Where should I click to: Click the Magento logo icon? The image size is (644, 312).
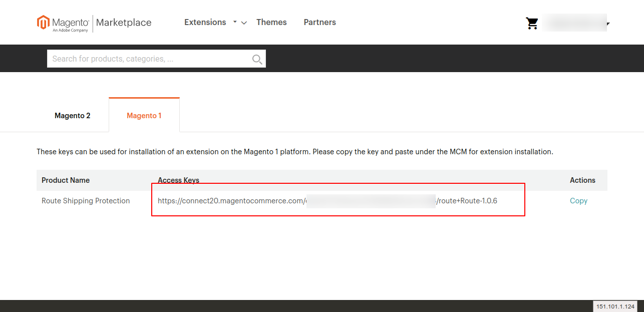pos(44,23)
